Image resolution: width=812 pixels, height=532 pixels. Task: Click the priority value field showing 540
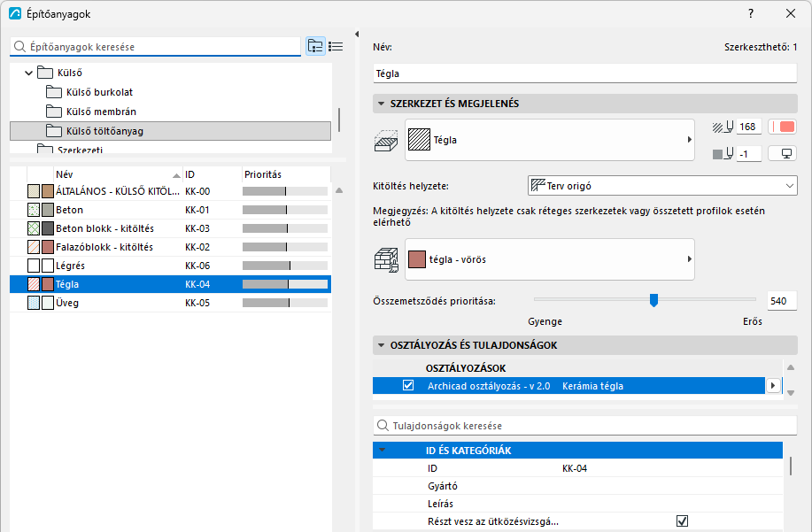tap(781, 301)
